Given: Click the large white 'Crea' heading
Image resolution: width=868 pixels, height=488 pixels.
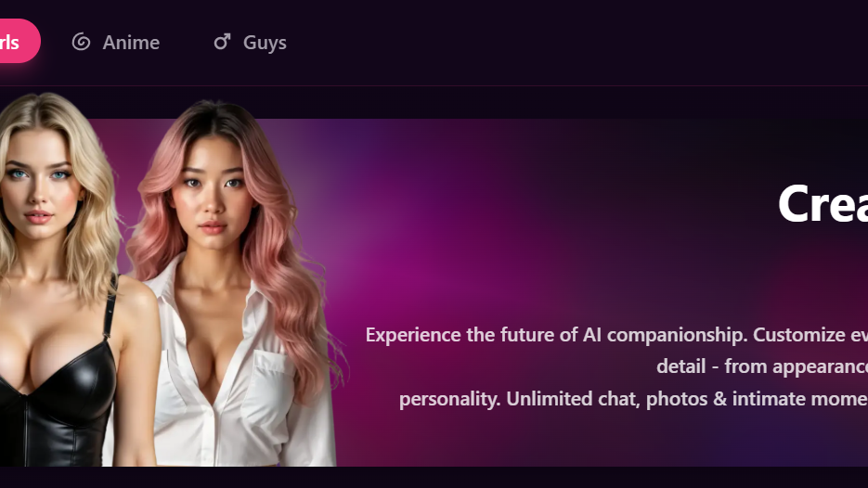Looking at the screenshot, I should click(x=823, y=203).
